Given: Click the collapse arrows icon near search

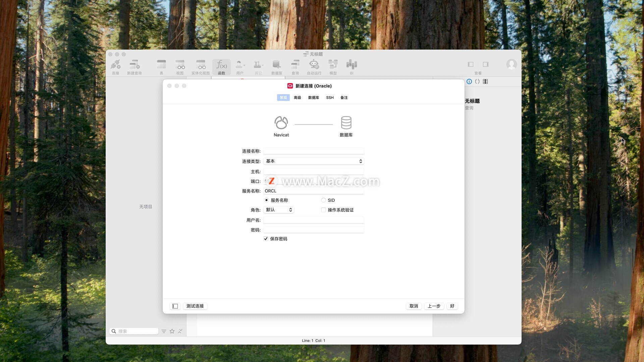Looking at the screenshot, I should tap(180, 331).
